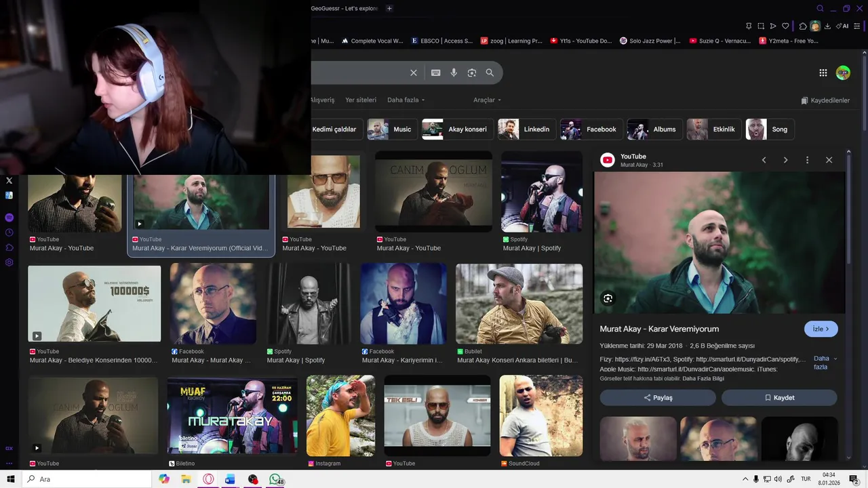Click the pin icon in the address bar
The image size is (868, 488).
pos(749,26)
